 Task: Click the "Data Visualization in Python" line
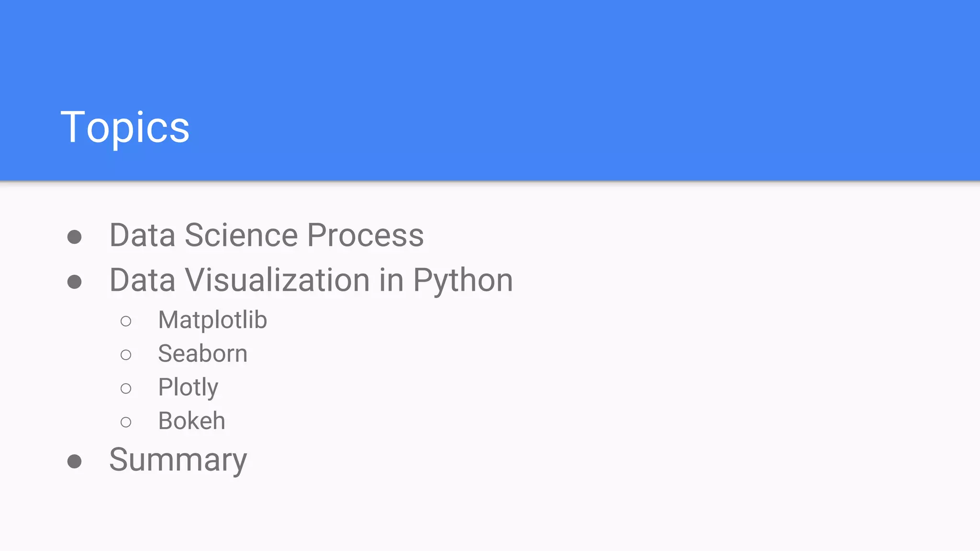coord(311,280)
